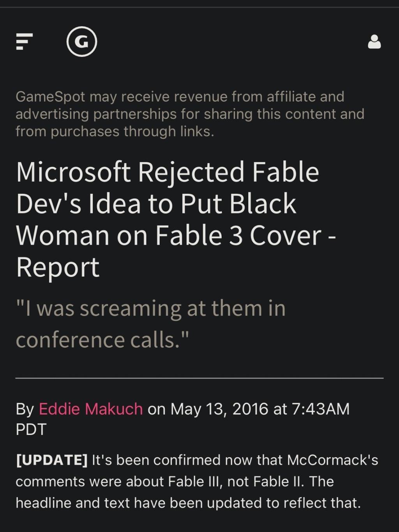Screen dimensions: 399x532
Task: Click the divider line above the byline
Action: [x=199, y=378]
